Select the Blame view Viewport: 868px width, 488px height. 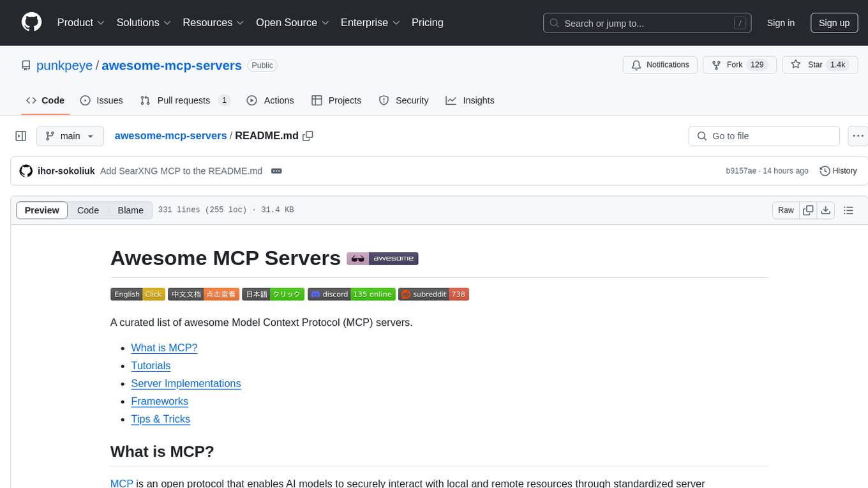[131, 210]
